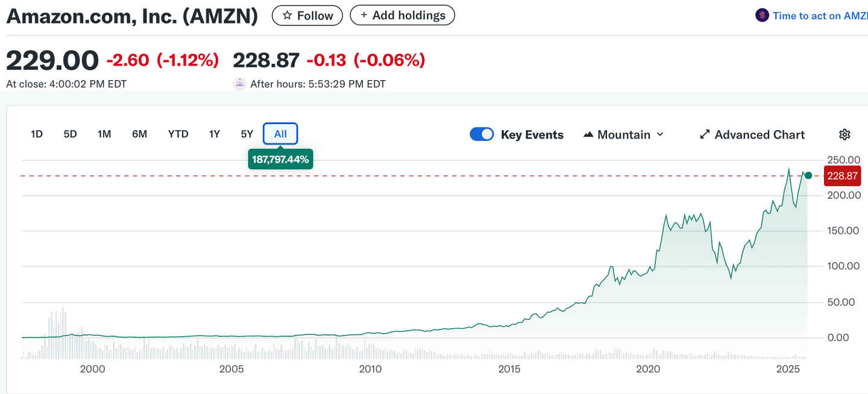Choose the 1M chart range
This screenshot has height=394, width=868.
(x=104, y=134)
